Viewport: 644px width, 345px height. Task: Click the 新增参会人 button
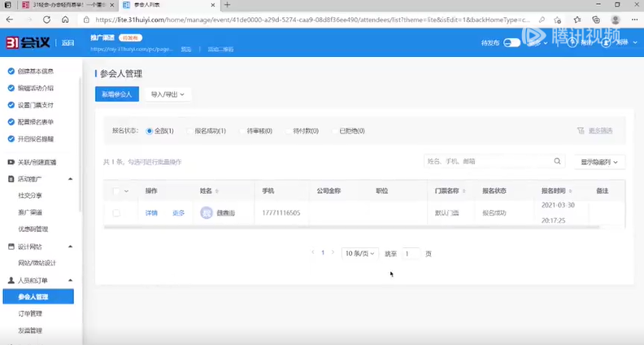[x=117, y=94]
